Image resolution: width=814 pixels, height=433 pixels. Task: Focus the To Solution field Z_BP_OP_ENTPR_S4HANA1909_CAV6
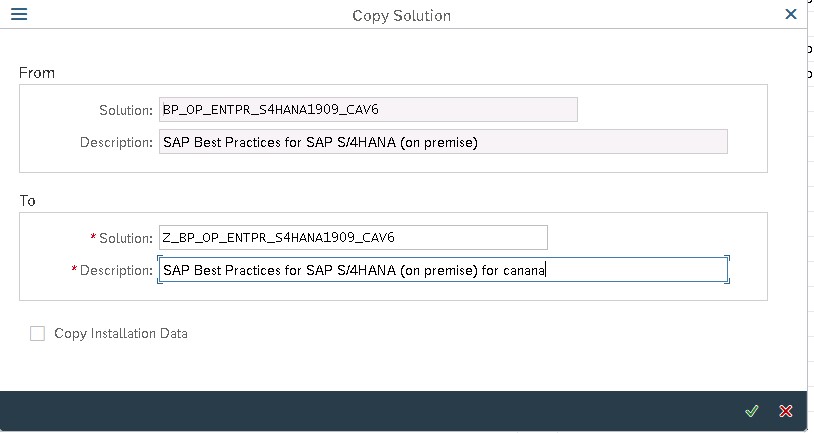coord(353,237)
